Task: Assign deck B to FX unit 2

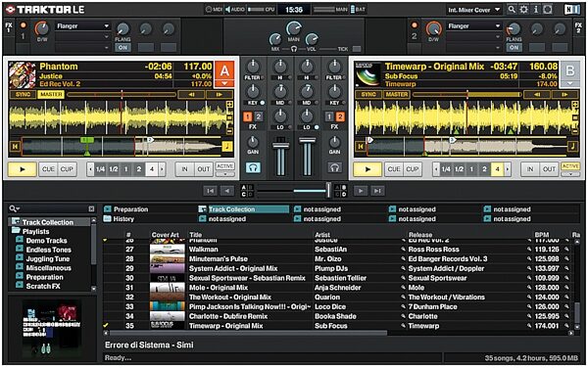Action: (340, 116)
